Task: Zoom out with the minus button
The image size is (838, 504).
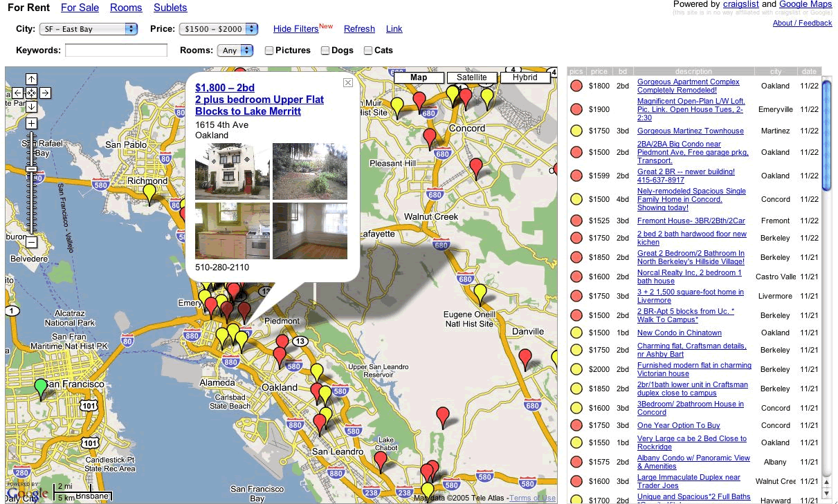Action: [31, 242]
